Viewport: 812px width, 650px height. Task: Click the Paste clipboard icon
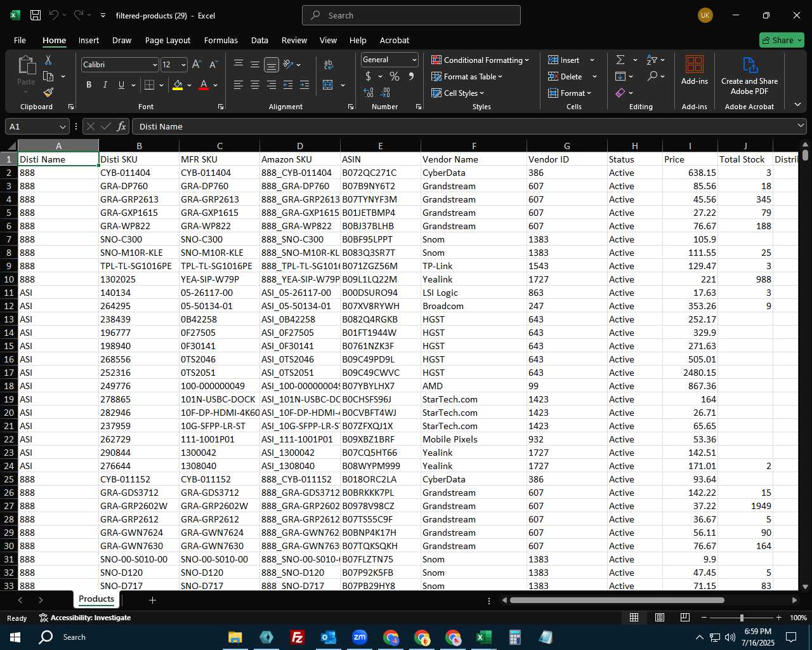click(26, 65)
